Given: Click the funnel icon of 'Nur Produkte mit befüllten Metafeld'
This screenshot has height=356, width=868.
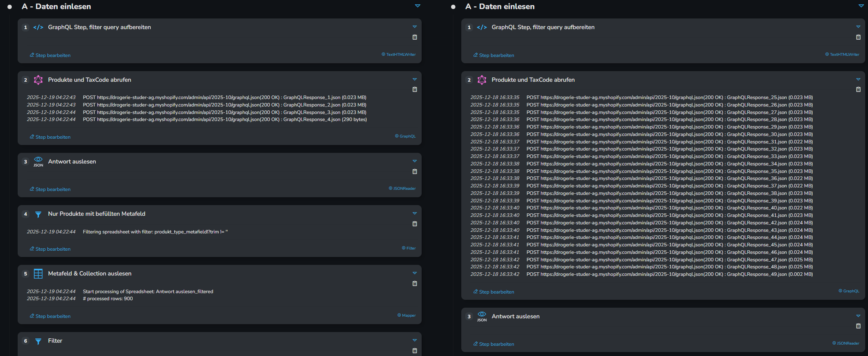Looking at the screenshot, I should point(38,214).
